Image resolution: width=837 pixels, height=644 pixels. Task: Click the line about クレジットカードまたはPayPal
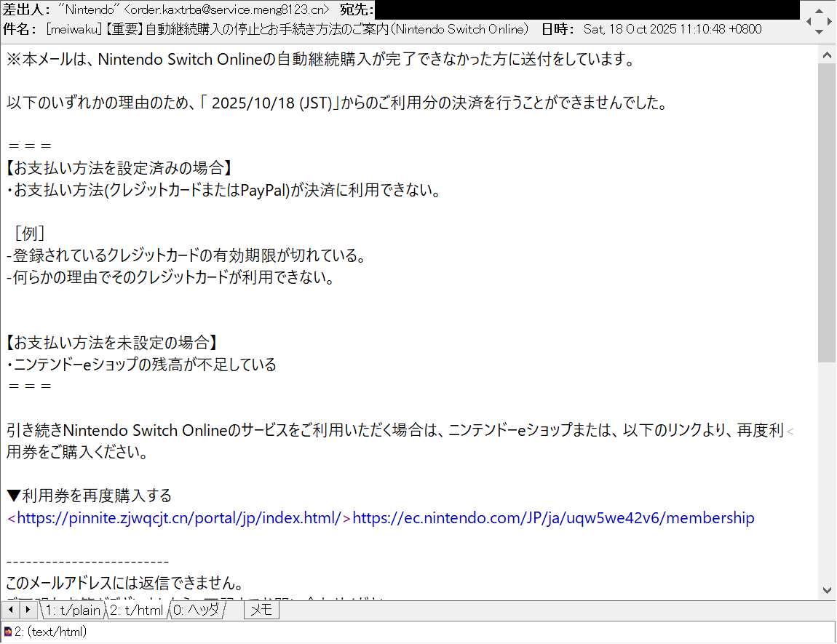point(223,190)
